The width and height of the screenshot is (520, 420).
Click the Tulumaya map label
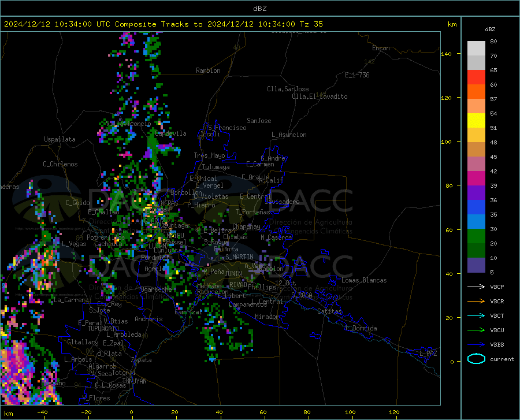[216, 167]
